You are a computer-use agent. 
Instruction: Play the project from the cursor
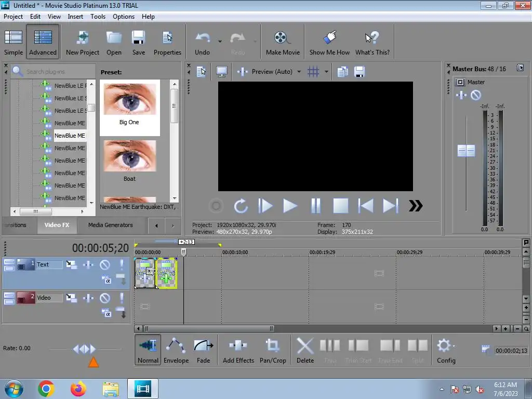[x=290, y=206]
